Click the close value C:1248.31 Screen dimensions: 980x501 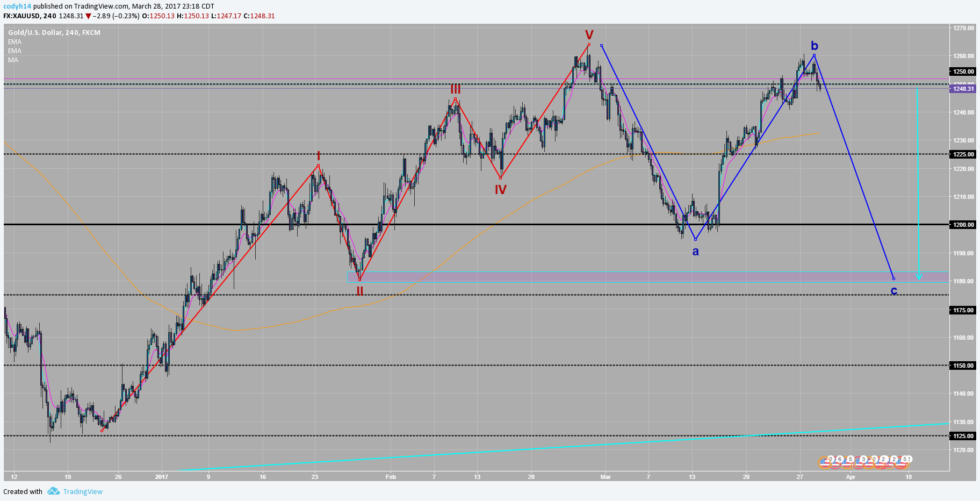pyautogui.click(x=259, y=16)
